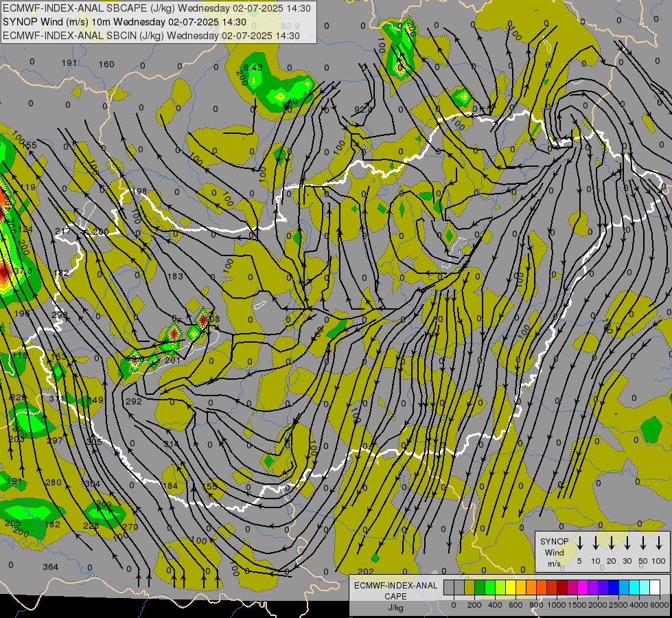Click the 50 m/s wind arrow in SYNOP legend
Screen dimensions: 672x618
tap(643, 542)
